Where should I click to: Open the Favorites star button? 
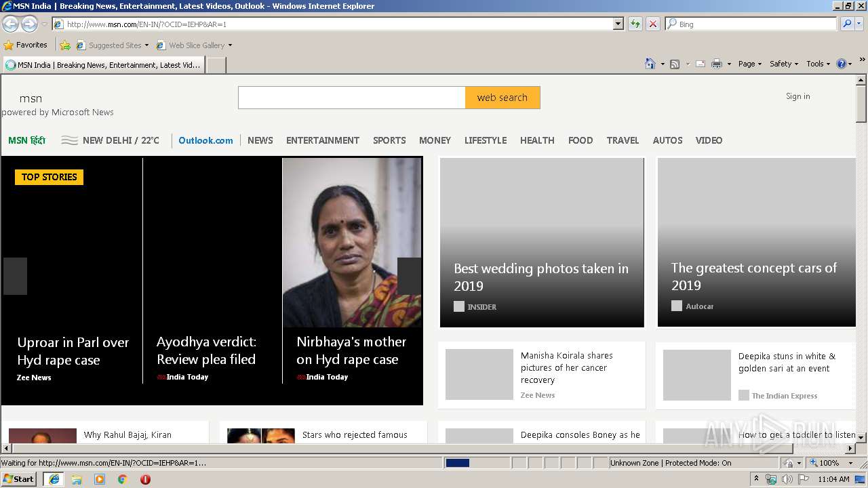[26, 45]
